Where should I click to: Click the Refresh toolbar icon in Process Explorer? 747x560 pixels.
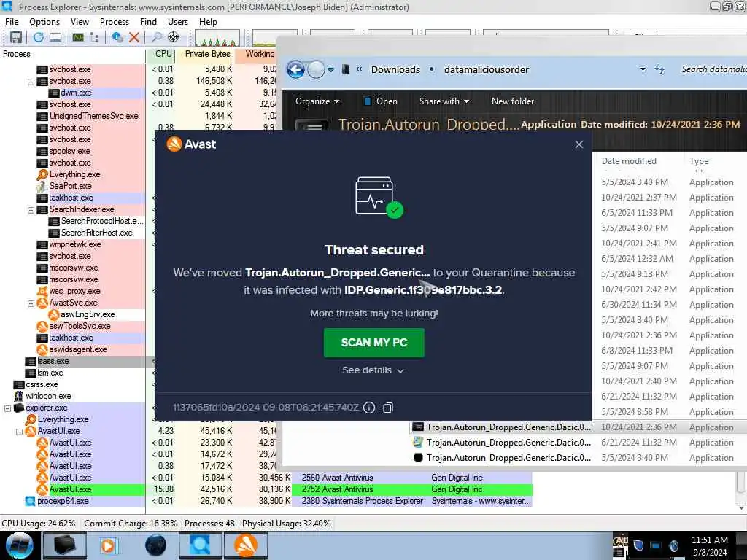[x=39, y=37]
